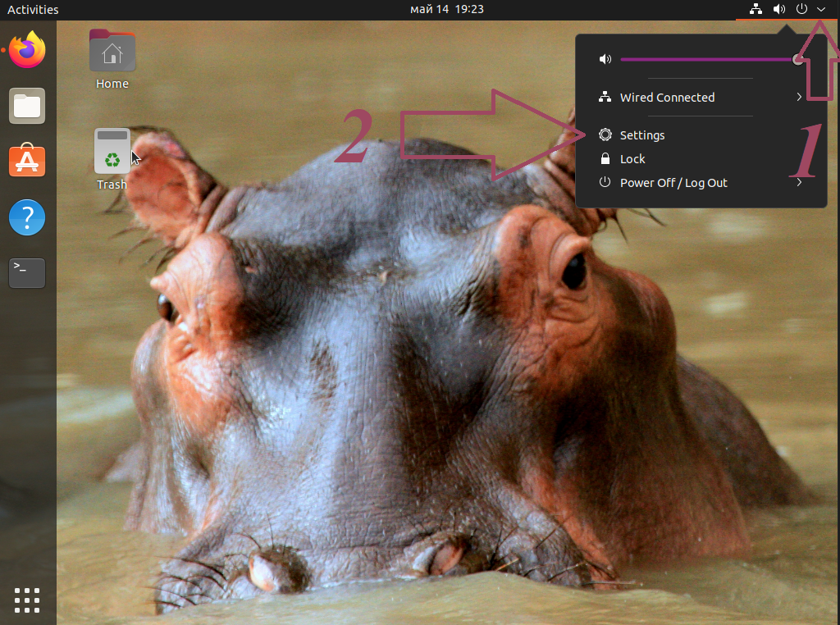840x625 pixels.
Task: Show Applications grid in the dock
Action: pos(27,600)
